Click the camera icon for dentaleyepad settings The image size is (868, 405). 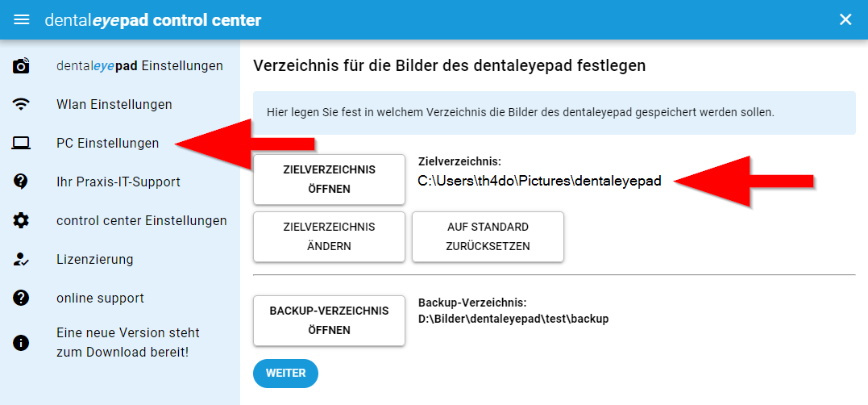click(x=21, y=66)
